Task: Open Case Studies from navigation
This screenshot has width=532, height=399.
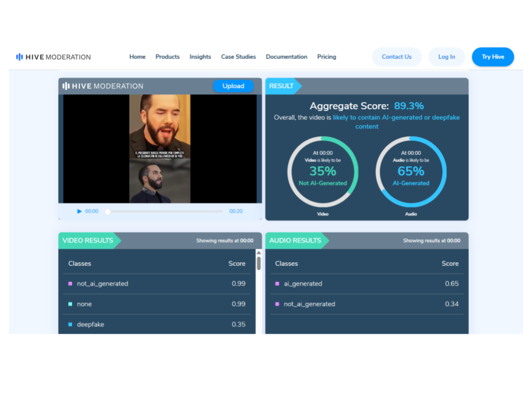Action: pos(238,57)
